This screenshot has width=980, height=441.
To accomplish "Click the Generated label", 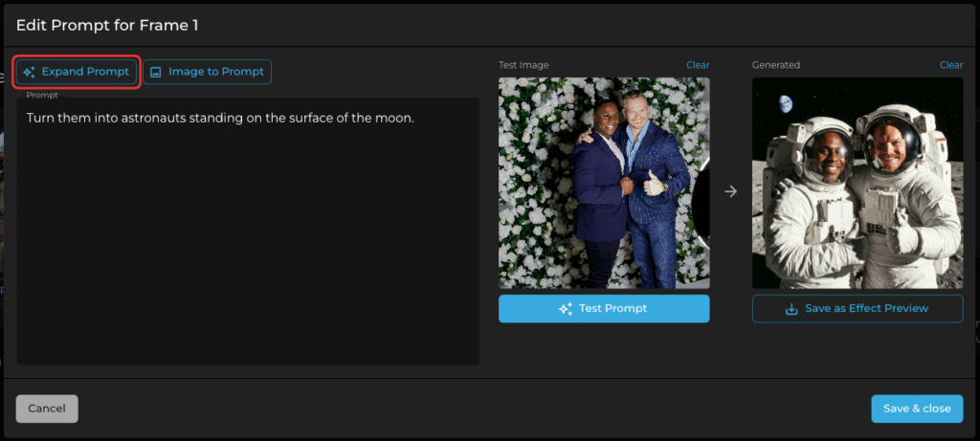I will pyautogui.click(x=775, y=65).
